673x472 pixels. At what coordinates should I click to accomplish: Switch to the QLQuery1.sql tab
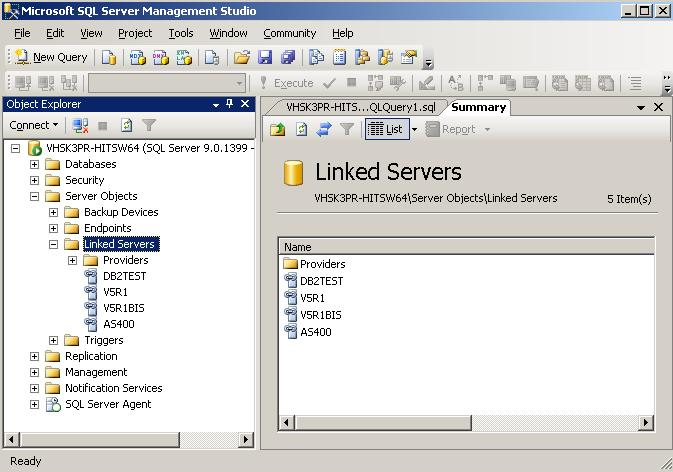click(360, 107)
